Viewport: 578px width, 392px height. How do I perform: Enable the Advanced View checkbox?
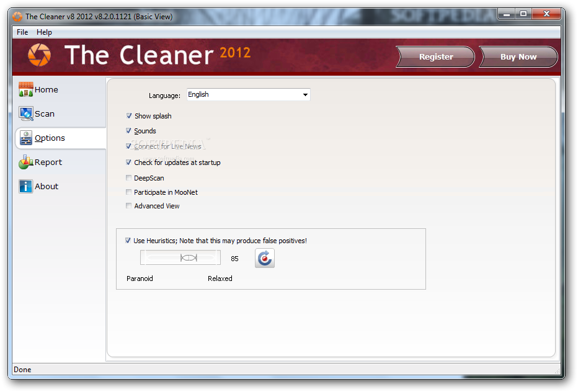pos(128,205)
